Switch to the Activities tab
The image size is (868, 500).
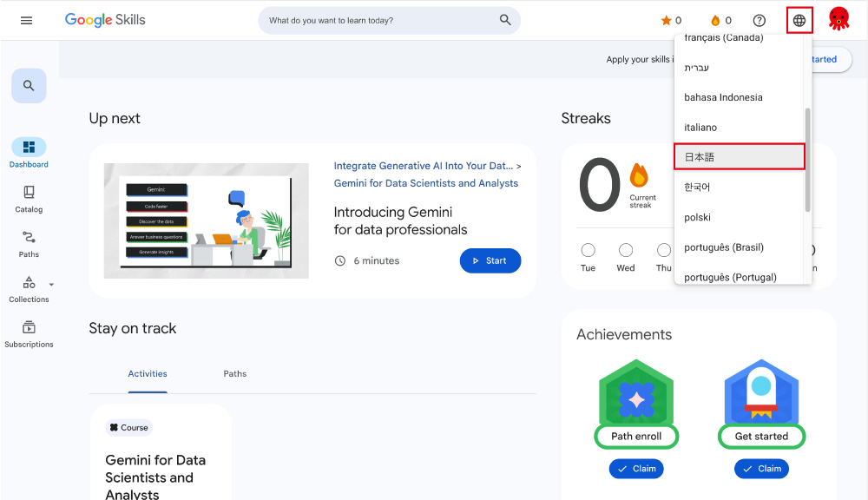(x=147, y=373)
